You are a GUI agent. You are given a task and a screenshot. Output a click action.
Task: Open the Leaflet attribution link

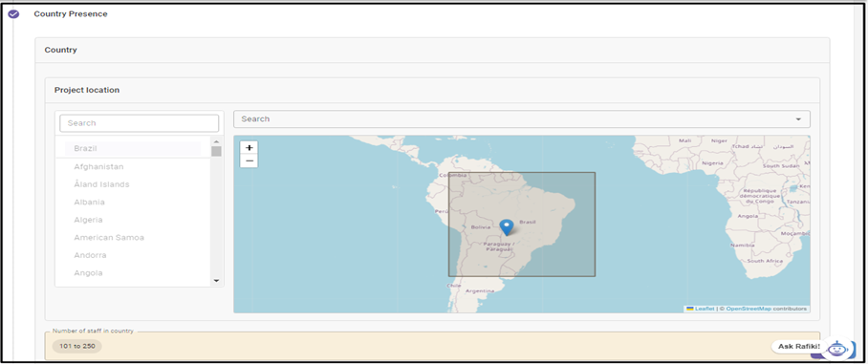click(705, 309)
